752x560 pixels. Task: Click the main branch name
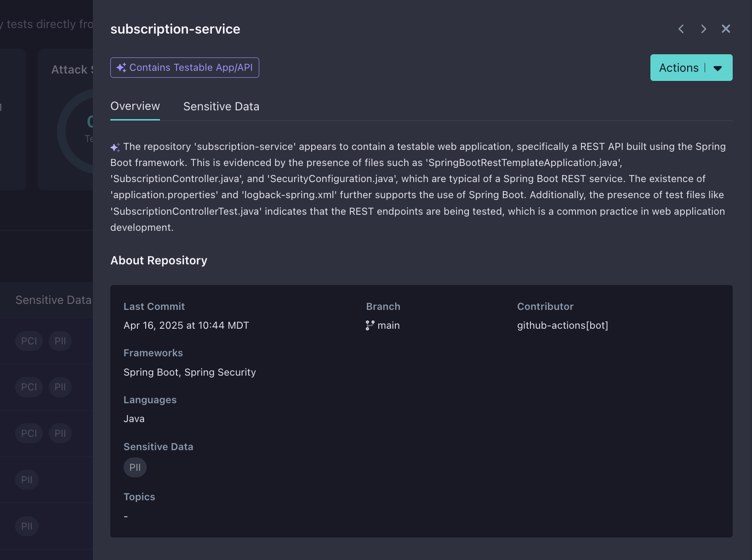388,325
